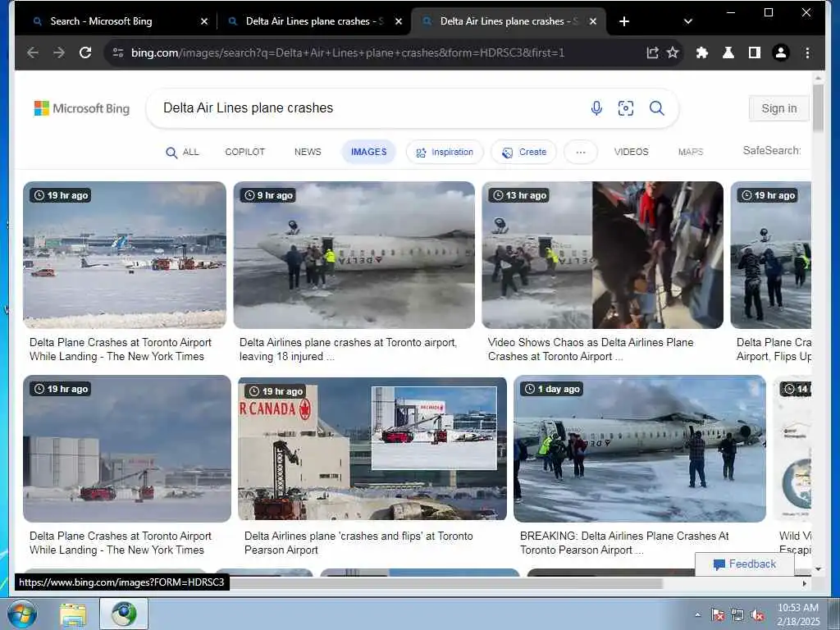The width and height of the screenshot is (840, 630).
Task: Open the SafeSearch setting dropdown
Action: point(771,151)
